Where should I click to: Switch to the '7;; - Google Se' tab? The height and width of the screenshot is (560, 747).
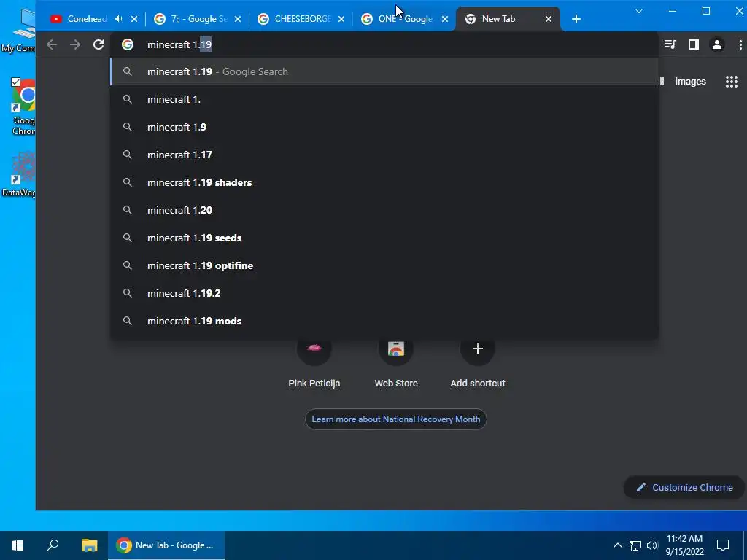(196, 19)
